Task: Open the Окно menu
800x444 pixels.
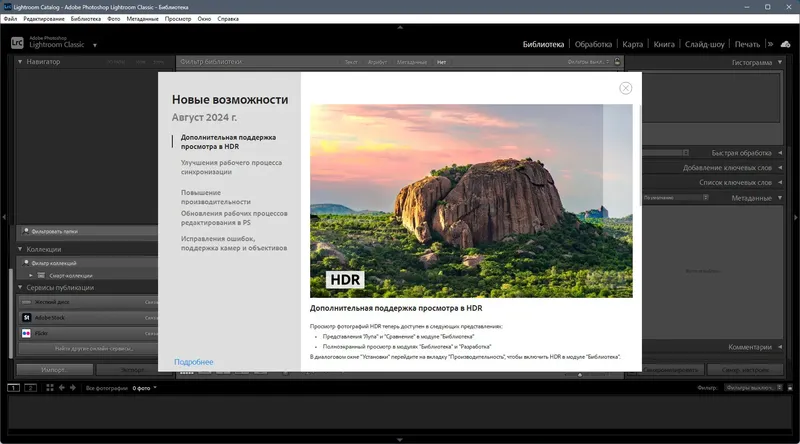Action: (x=204, y=19)
